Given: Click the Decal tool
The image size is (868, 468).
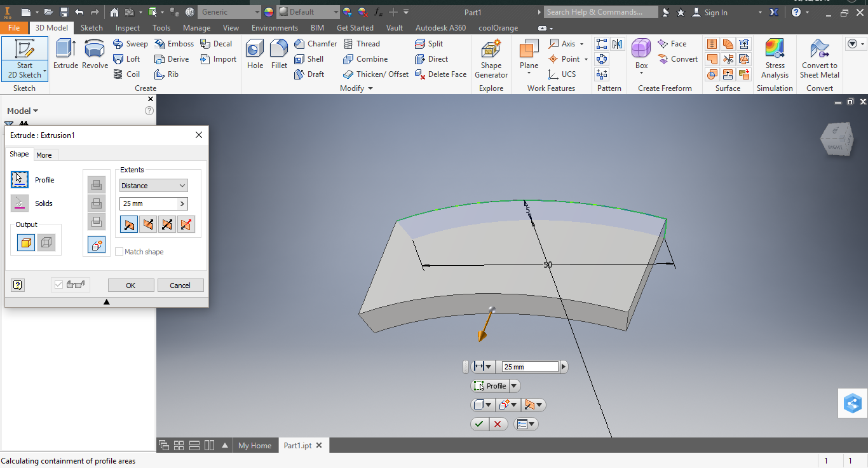Looking at the screenshot, I should pos(216,44).
